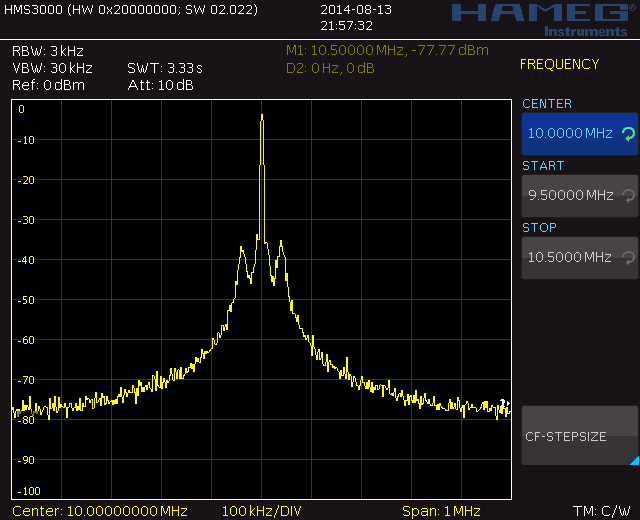640x520 pixels.
Task: Click the RBW: 3 kHz readout
Action: (48, 51)
